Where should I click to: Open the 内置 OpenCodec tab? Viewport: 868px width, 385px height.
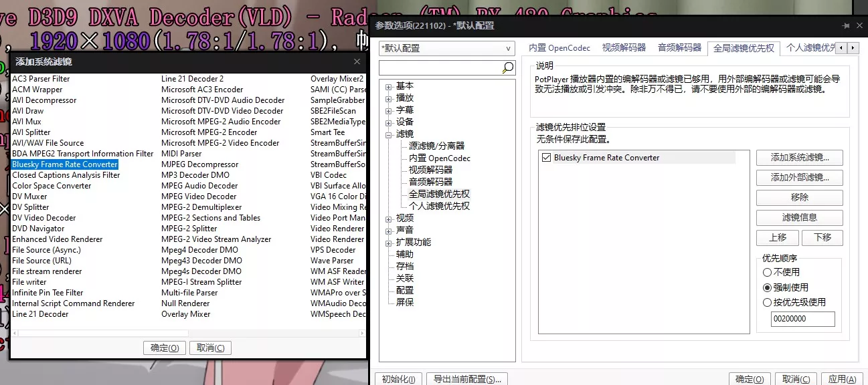point(559,48)
